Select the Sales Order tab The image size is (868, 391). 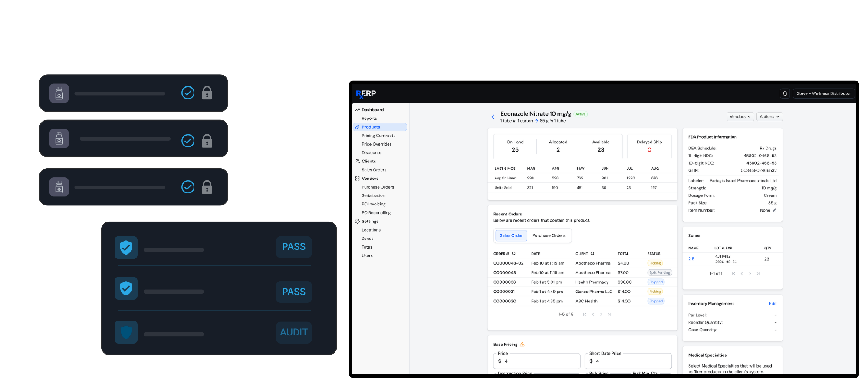[x=511, y=235]
